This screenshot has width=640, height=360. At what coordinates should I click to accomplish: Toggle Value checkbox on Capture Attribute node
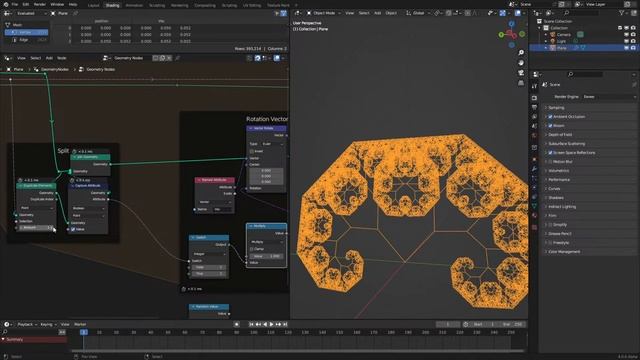[x=73, y=229]
